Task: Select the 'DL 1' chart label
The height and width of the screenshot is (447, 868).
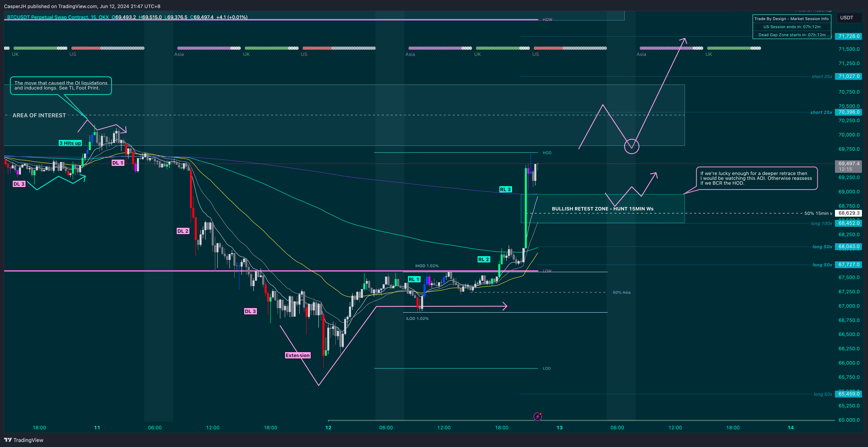Action: 118,163
